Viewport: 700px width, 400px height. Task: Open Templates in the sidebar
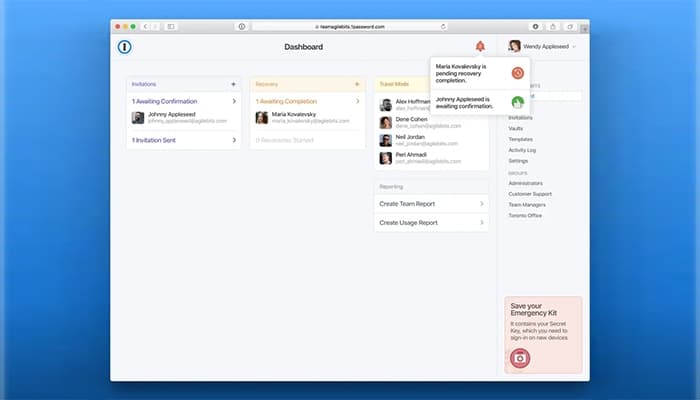coord(521,139)
